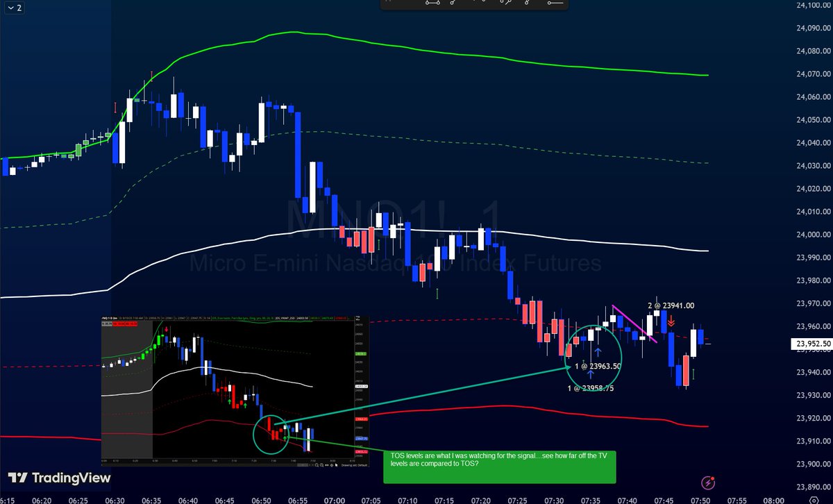Select the trend line tool in top toolbar

(432, 4)
